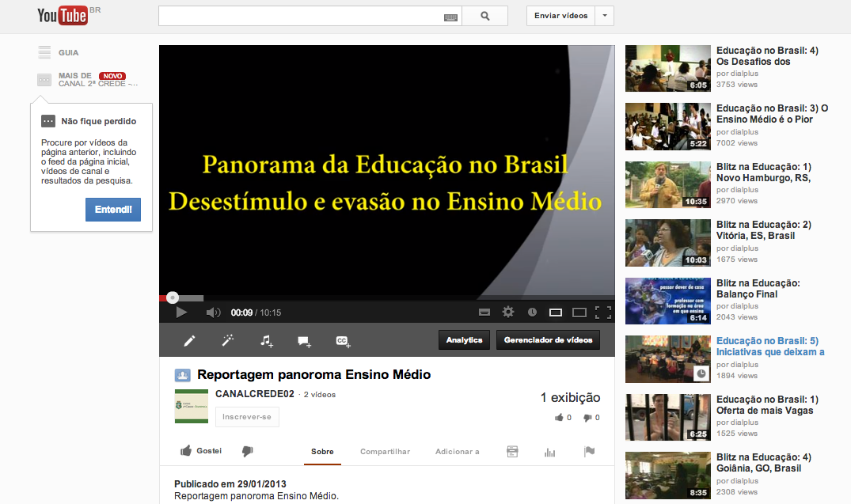This screenshot has height=504, width=851.
Task: Open the on-screen keyboard icon in search box
Action: point(450,17)
